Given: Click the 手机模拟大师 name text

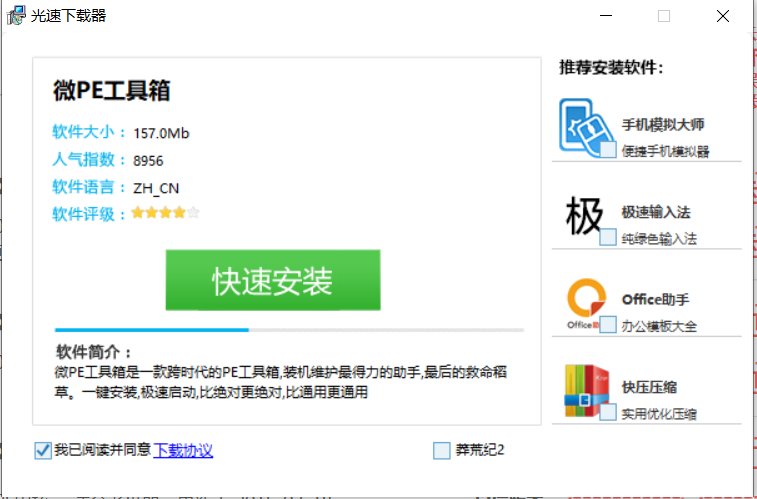Looking at the screenshot, I should (663, 125).
